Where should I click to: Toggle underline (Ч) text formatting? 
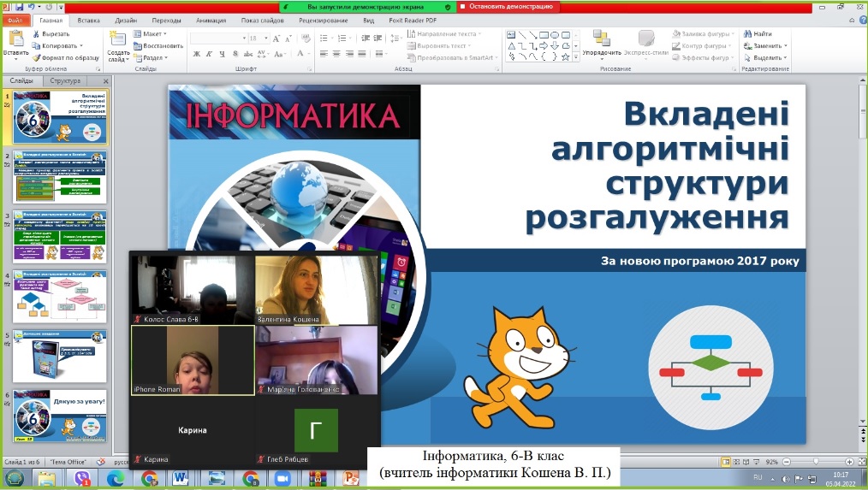pyautogui.click(x=221, y=54)
